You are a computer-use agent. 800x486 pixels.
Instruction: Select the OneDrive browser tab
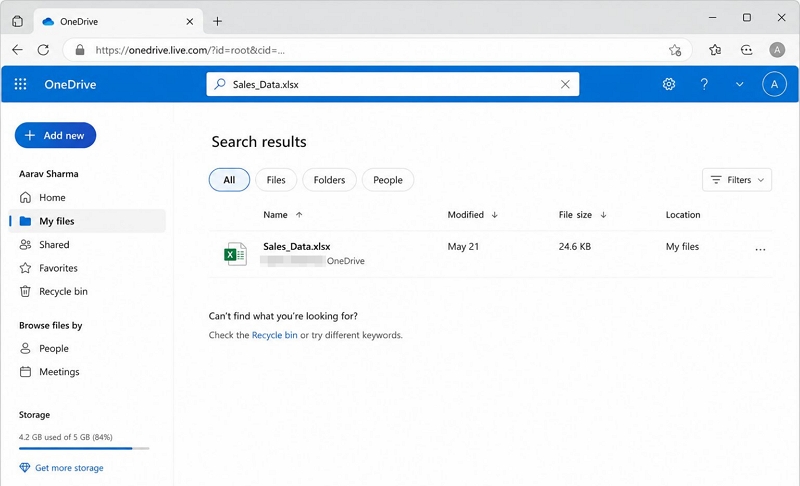coord(118,21)
